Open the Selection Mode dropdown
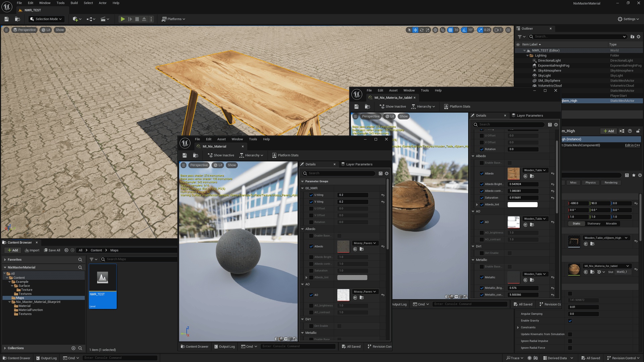 pyautogui.click(x=46, y=19)
